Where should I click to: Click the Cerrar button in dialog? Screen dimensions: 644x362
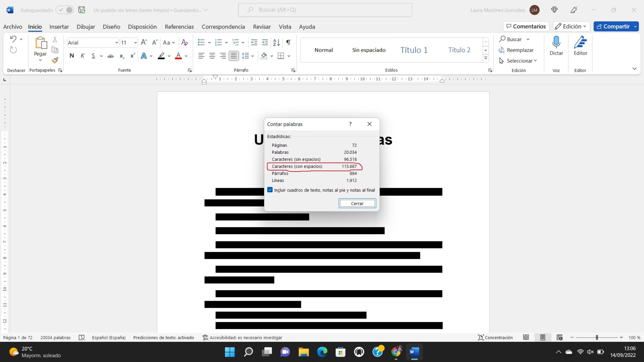coord(357,203)
